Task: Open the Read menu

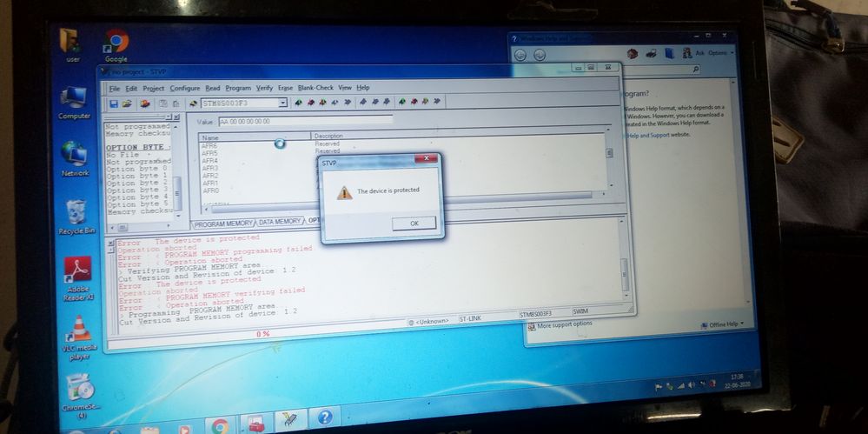Action: pyautogui.click(x=213, y=88)
